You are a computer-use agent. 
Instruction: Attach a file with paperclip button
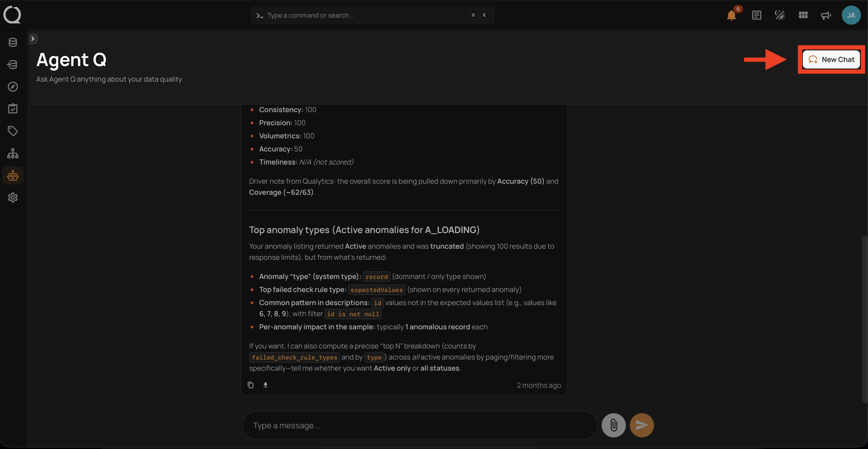coord(613,425)
